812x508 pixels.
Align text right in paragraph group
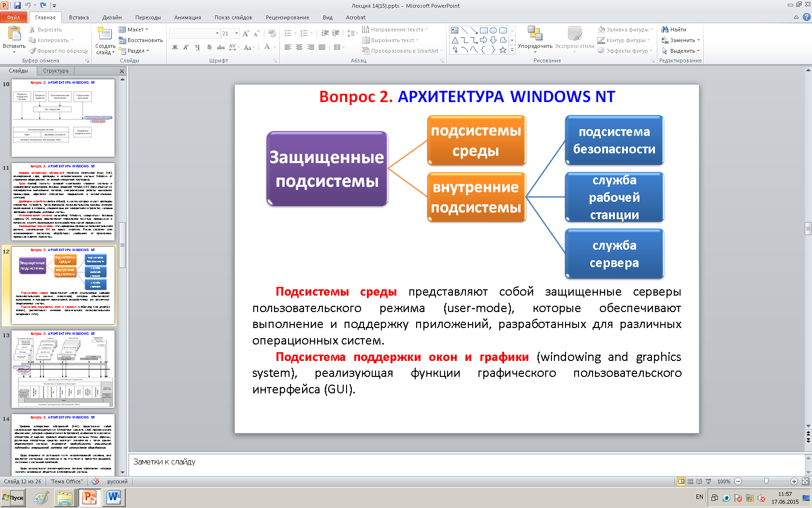pyautogui.click(x=310, y=47)
